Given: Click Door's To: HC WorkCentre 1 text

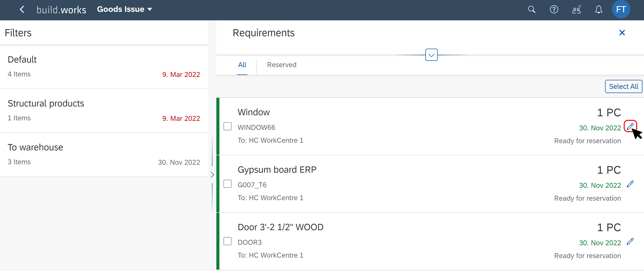Looking at the screenshot, I should [271, 255].
